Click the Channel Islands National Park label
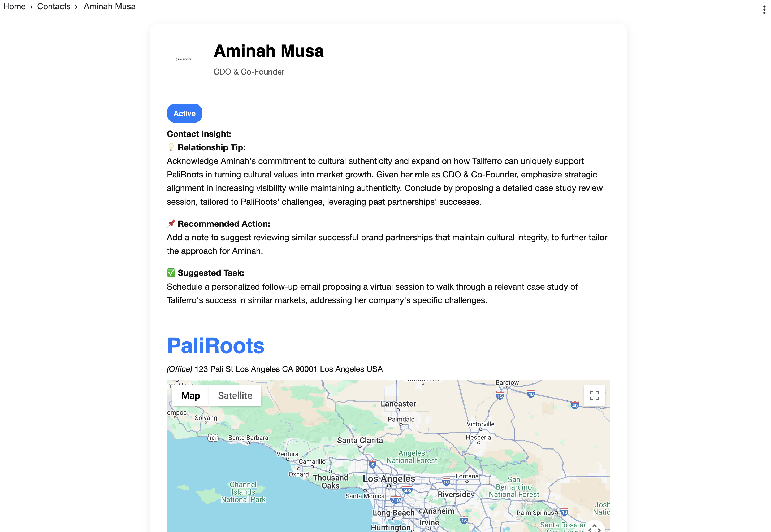Viewport: 771px width, 532px height. click(243, 492)
